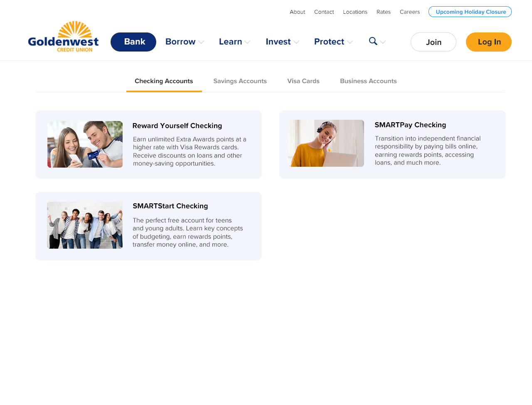Click the Goldenwest Credit Union logo
Image resolution: width=532 pixels, height=405 pixels.
[63, 37]
